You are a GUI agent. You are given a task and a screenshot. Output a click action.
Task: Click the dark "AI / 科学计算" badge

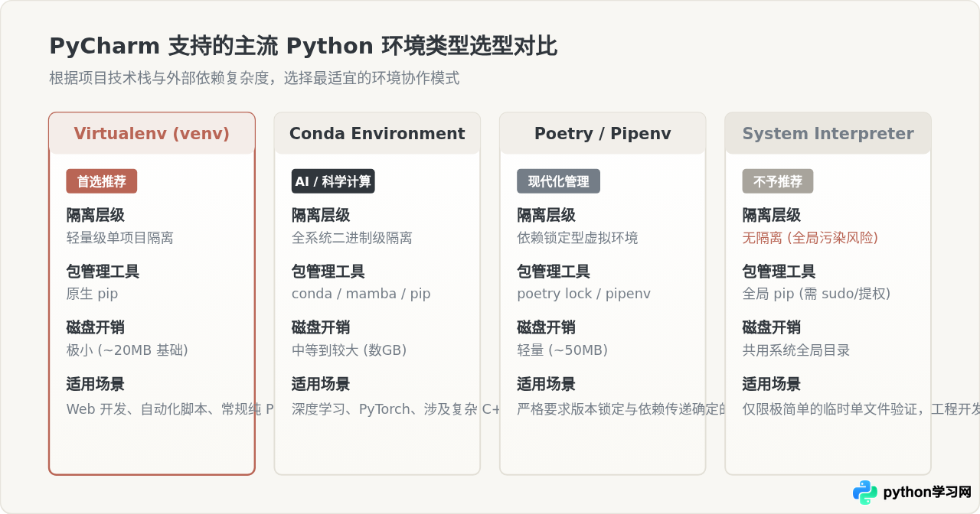point(333,181)
